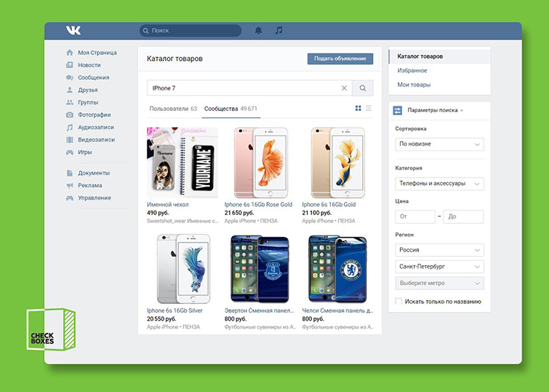Click the Rose Gold iPhone thumbnail
Viewport: 549px width, 392px height.
pos(261,162)
